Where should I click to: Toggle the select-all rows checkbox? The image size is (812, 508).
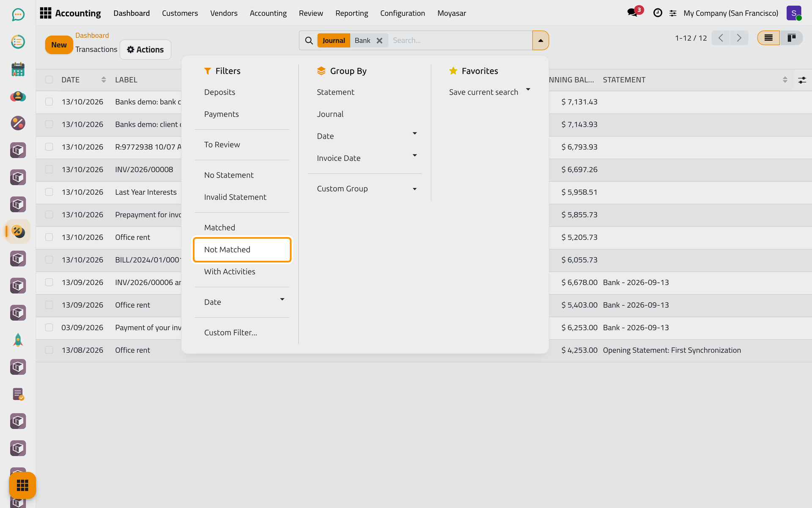click(x=49, y=80)
